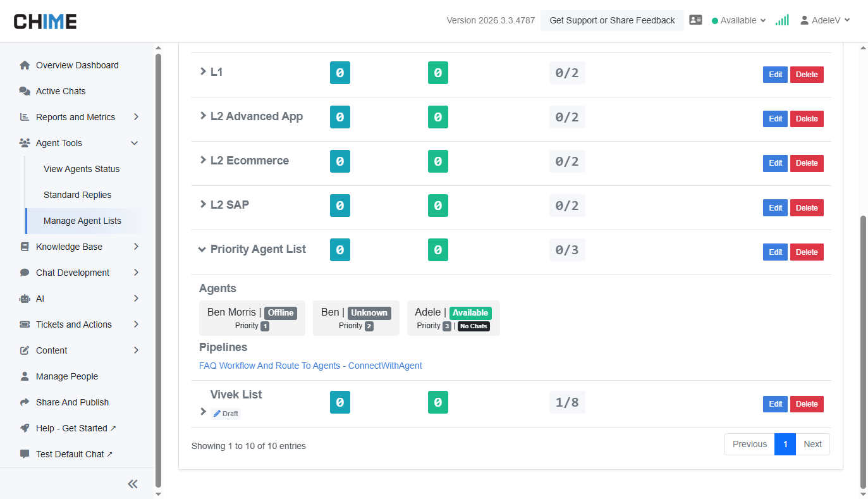
Task: Click the AI robot icon in sidebar
Action: click(25, 299)
